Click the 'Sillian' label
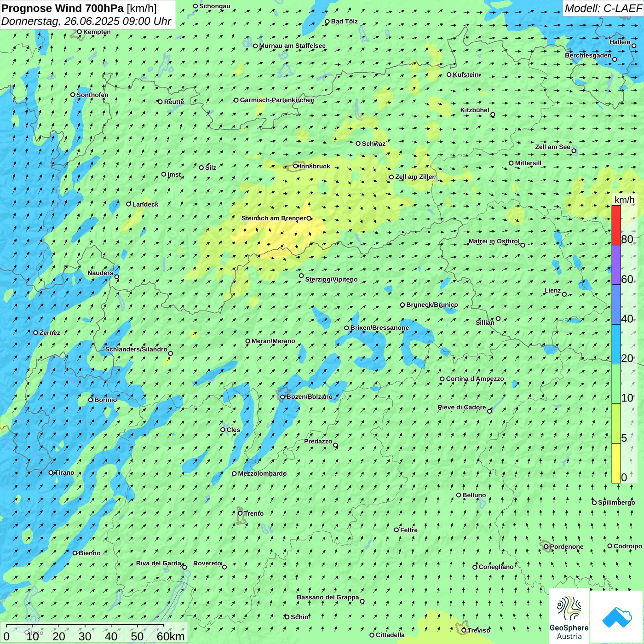Viewport: 644px width, 644px height. [x=485, y=322]
